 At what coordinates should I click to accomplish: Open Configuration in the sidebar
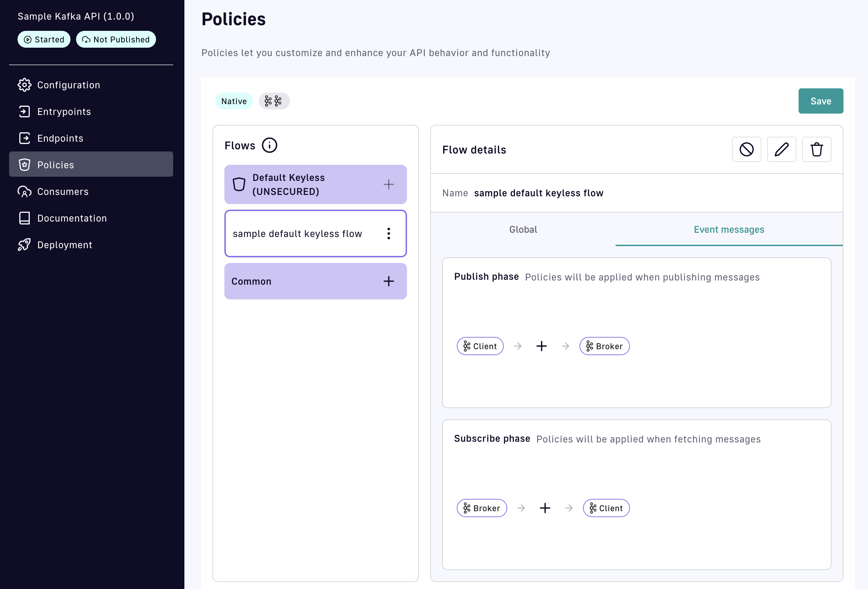(68, 85)
